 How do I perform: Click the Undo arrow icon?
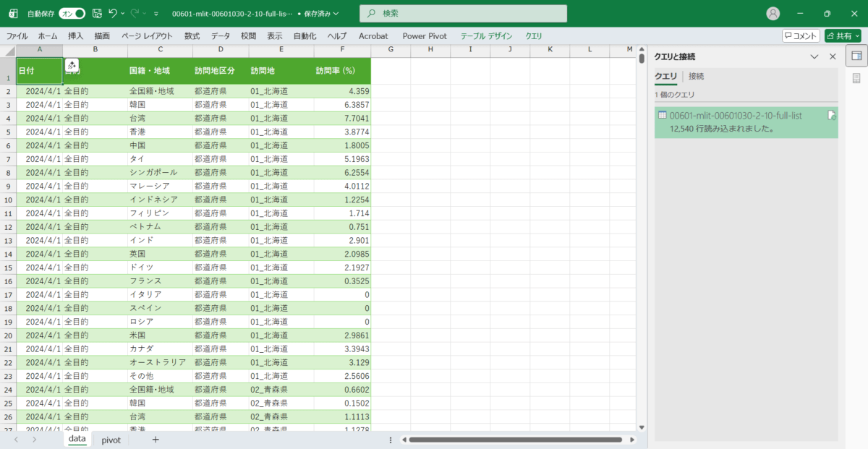point(112,13)
